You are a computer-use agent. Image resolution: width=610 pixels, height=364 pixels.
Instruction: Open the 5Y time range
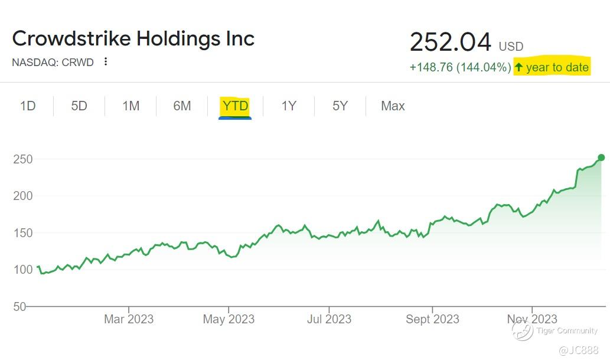[x=340, y=106]
